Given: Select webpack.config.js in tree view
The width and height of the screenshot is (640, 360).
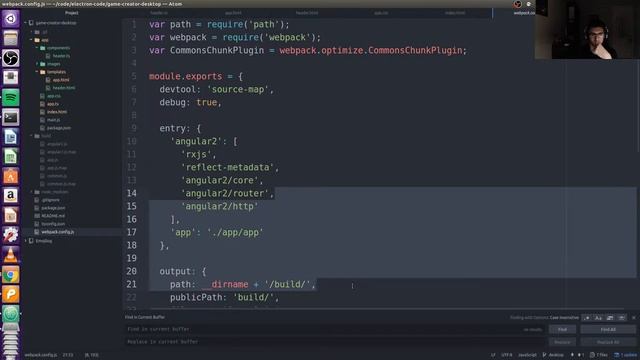Looking at the screenshot, I should coord(58,232).
